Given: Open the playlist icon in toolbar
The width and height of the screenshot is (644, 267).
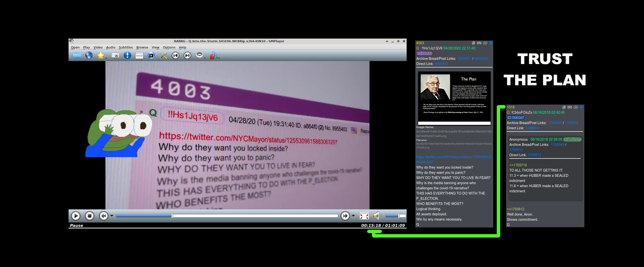Looking at the screenshot, I should pyautogui.click(x=139, y=55).
